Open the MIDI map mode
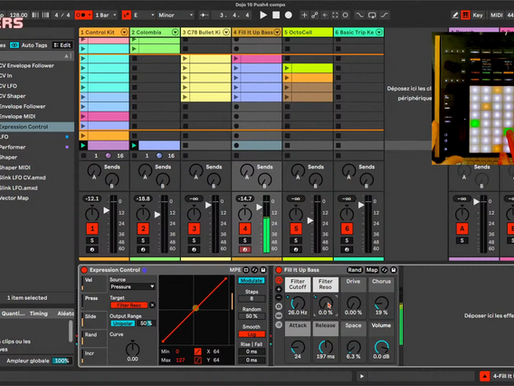Image resolution: width=514 pixels, height=386 pixels. (x=496, y=15)
